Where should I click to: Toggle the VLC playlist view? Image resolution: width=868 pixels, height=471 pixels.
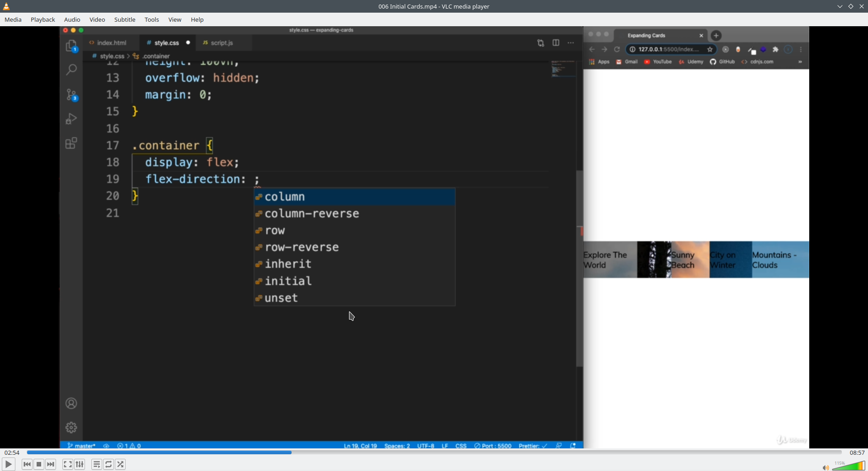[96, 464]
